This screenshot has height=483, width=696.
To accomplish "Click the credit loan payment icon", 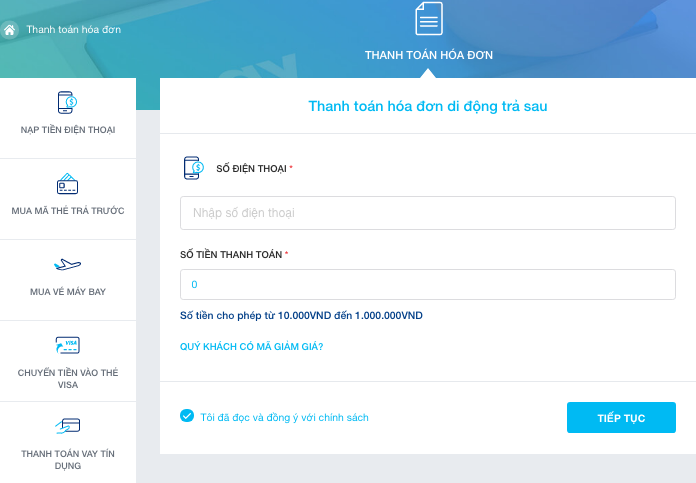I will 68,426.
